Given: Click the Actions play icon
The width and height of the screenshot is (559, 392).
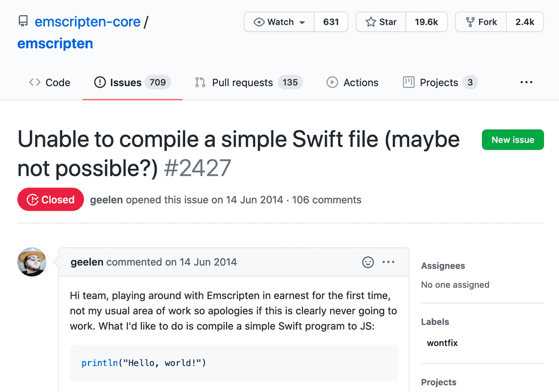Looking at the screenshot, I should (x=332, y=82).
